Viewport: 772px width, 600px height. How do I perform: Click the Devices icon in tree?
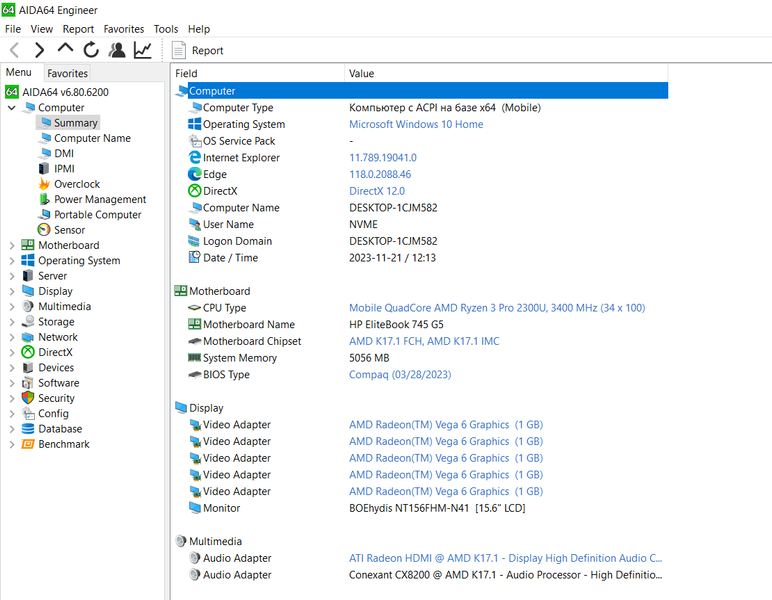(x=28, y=367)
